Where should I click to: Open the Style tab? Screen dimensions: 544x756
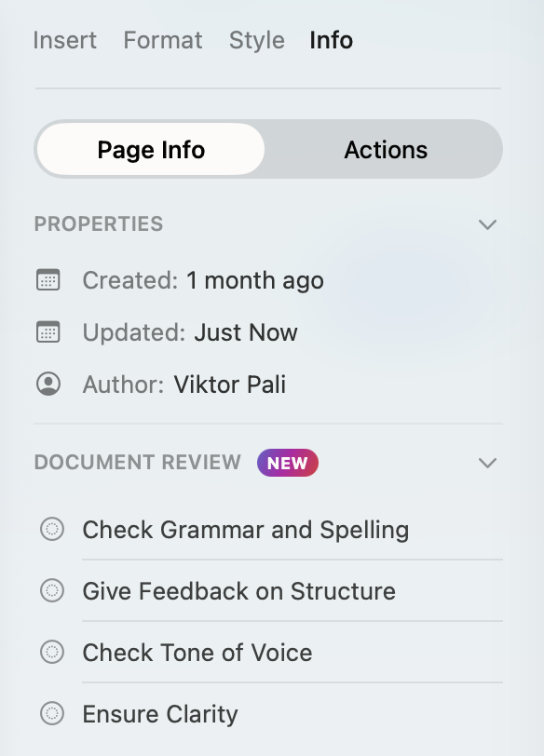coord(256,40)
